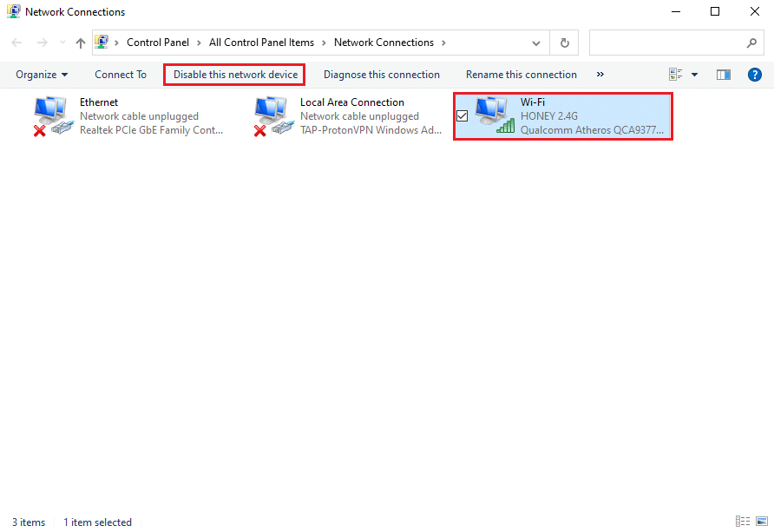The width and height of the screenshot is (774, 532).
Task: Switch to large icons view in status bar
Action: [761, 522]
